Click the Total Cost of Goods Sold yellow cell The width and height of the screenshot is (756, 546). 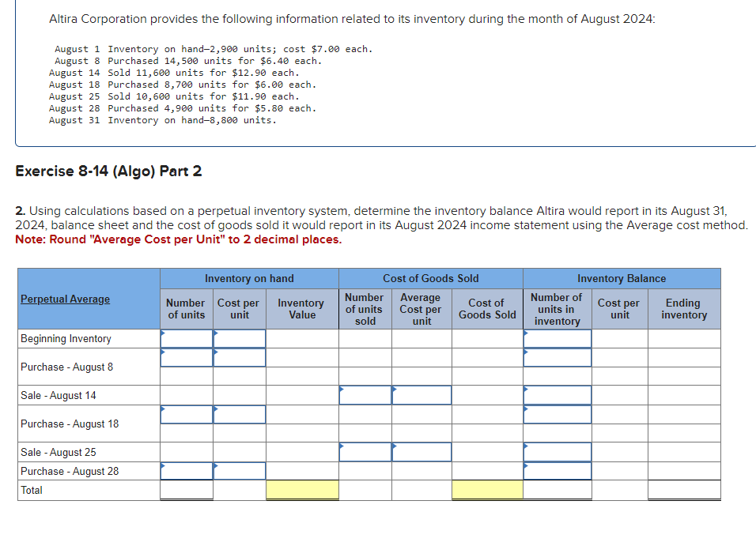pyautogui.click(x=487, y=490)
